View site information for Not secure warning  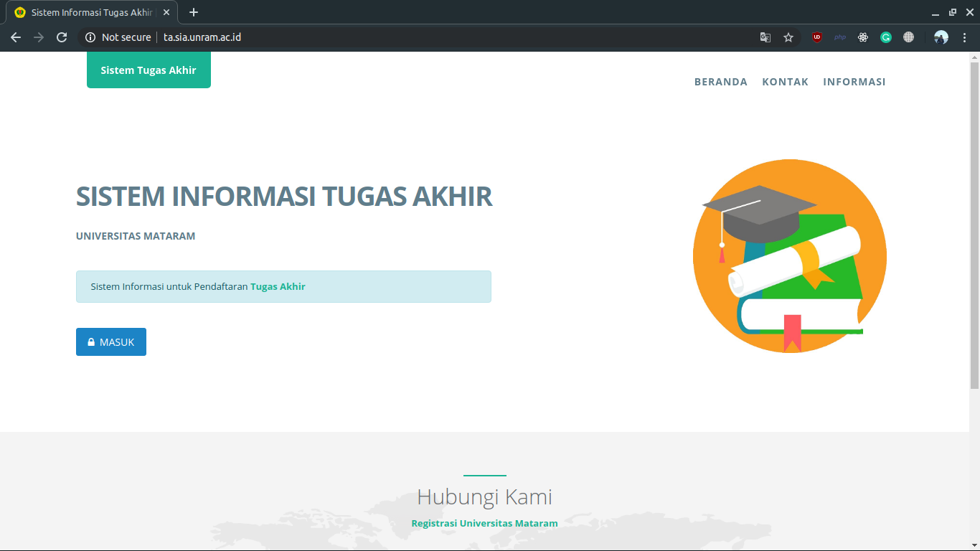(118, 37)
